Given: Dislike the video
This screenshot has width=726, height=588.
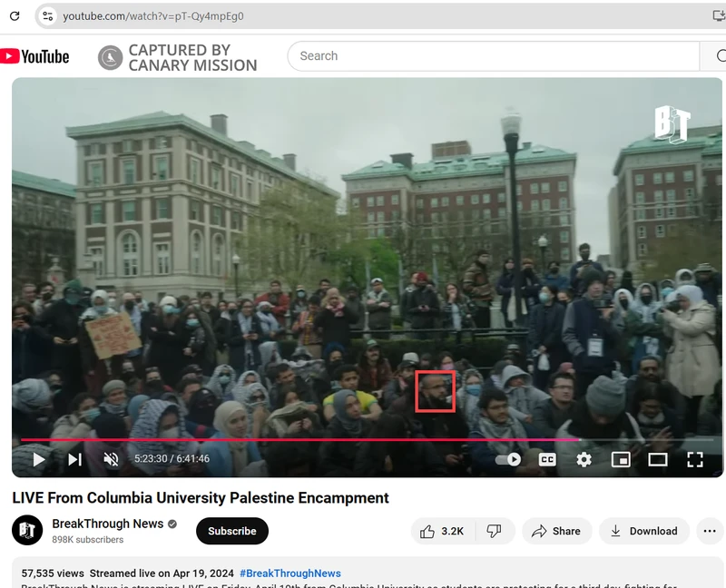Looking at the screenshot, I should click(x=494, y=531).
